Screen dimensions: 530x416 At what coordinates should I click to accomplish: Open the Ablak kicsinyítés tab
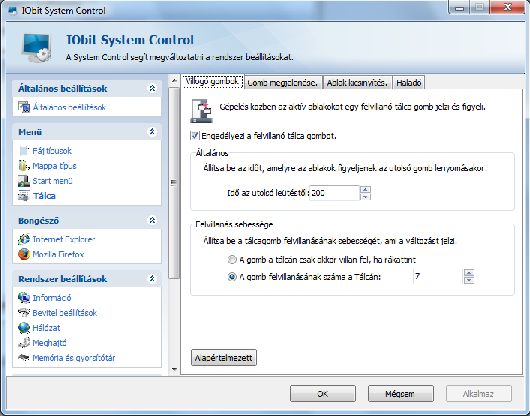click(357, 83)
